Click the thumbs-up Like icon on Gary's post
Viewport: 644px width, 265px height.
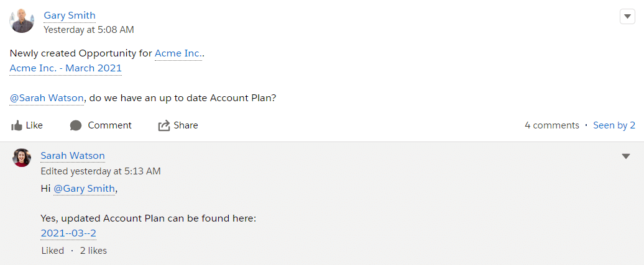(17, 125)
